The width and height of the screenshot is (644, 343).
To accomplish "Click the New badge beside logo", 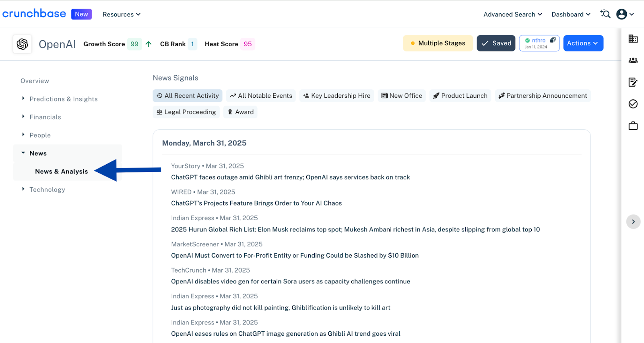I will (x=81, y=14).
